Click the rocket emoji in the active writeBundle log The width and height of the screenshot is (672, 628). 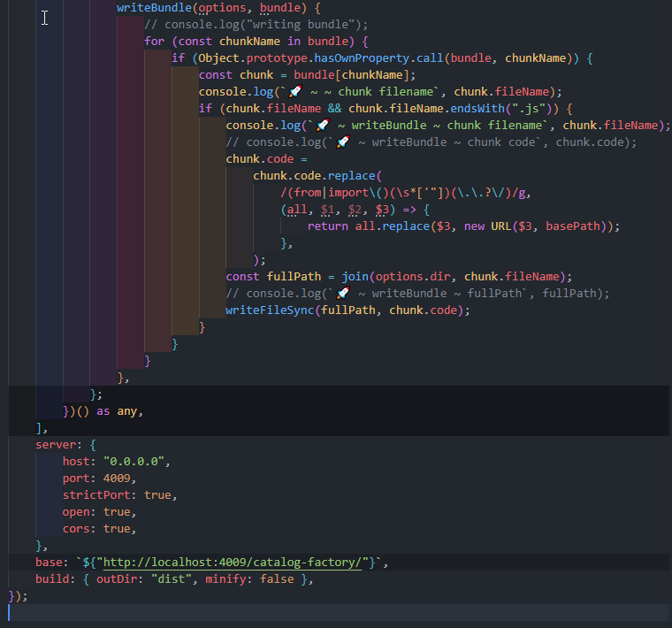pyautogui.click(x=322, y=126)
